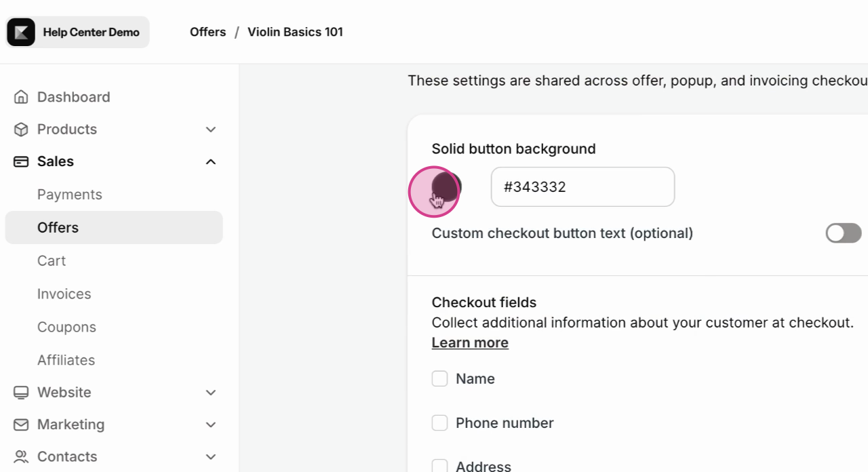The width and height of the screenshot is (868, 472).
Task: Open Payments in the sidebar
Action: click(69, 195)
